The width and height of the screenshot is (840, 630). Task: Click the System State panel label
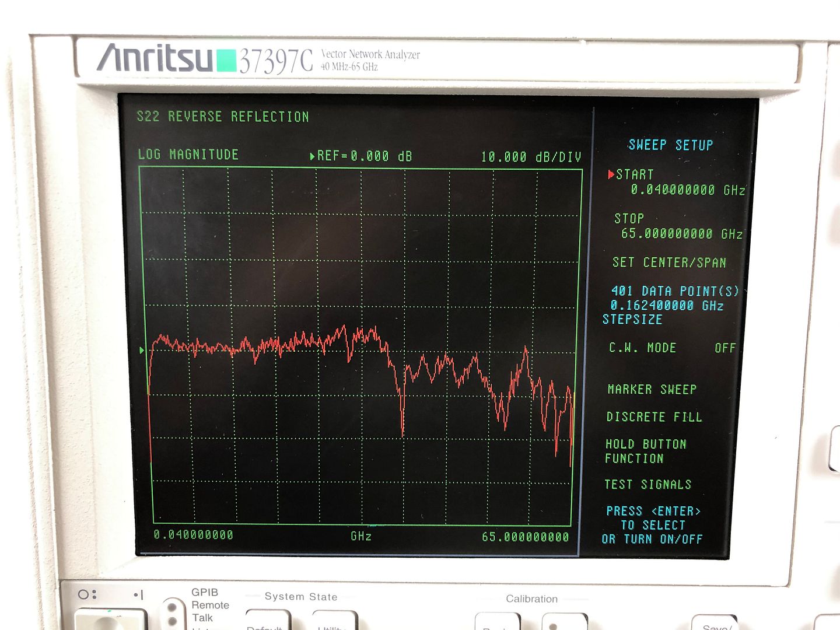tap(301, 596)
